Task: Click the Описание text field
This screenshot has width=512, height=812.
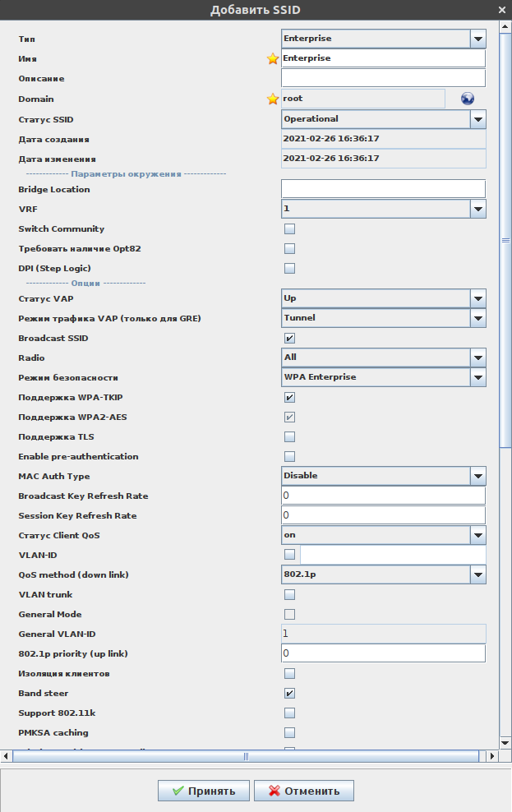Action: click(383, 79)
